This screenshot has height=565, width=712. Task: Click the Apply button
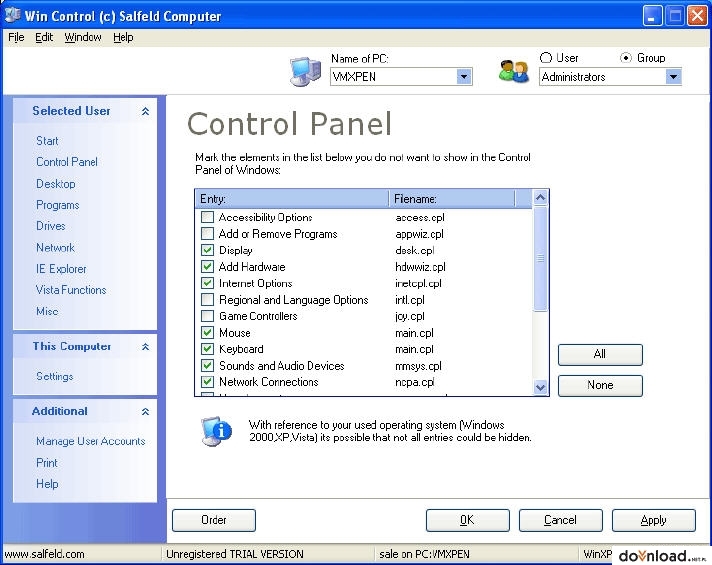[x=653, y=520]
